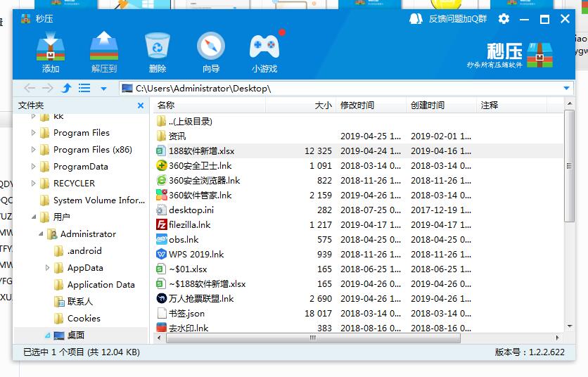Click 版本号 : 1.2.2.622 in status bar
Screen dimensions: 588x377
530,352
